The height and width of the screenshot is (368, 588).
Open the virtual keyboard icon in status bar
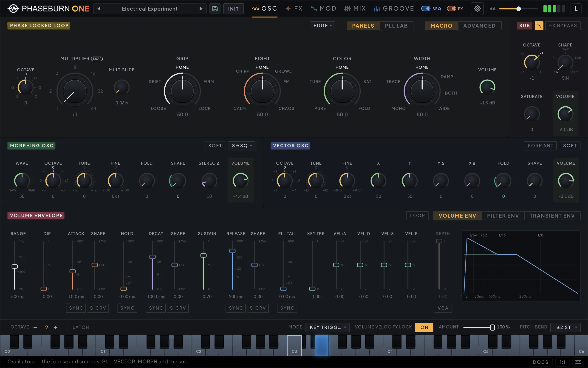tap(578, 362)
